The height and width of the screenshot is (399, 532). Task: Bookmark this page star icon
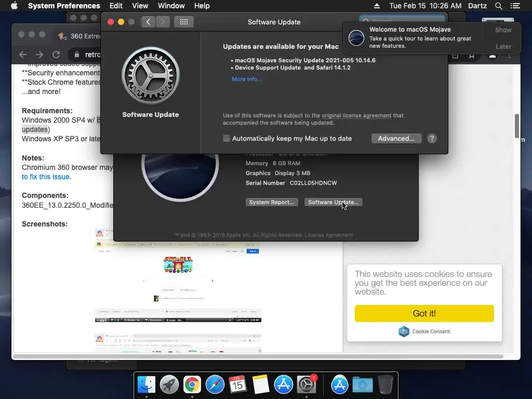(471, 56)
